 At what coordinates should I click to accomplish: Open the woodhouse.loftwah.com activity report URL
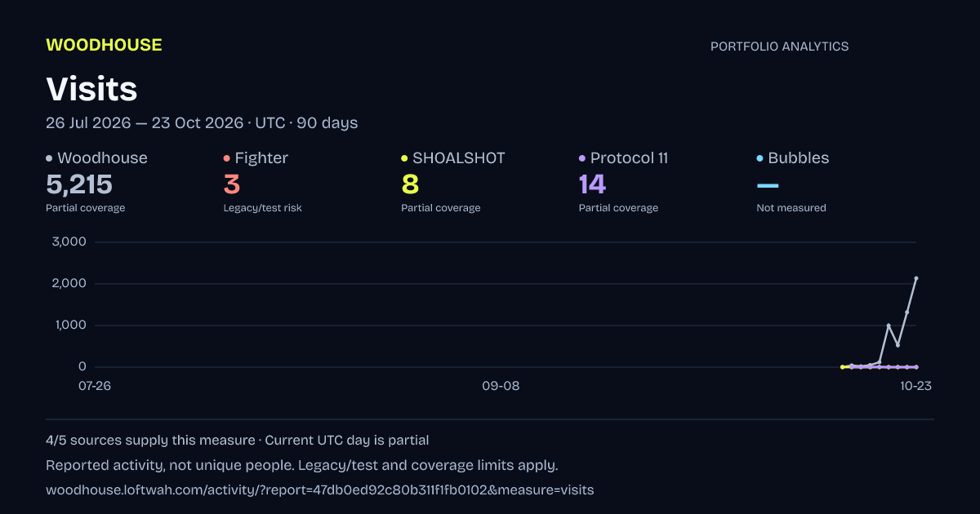point(320,490)
